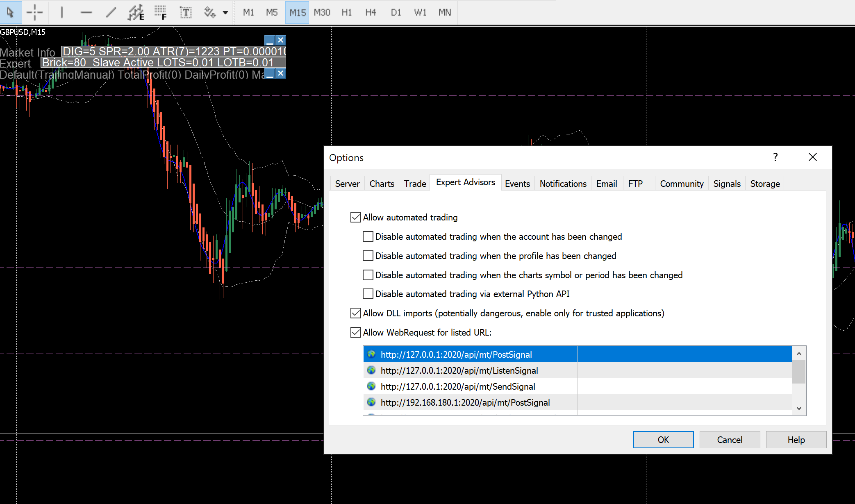Switch to the Charts tab

(382, 184)
